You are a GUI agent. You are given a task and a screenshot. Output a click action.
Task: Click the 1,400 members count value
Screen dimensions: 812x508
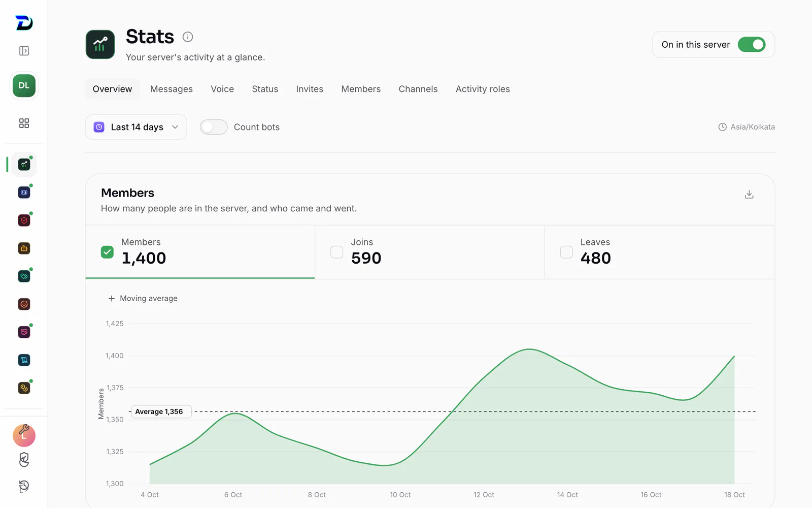[144, 258]
